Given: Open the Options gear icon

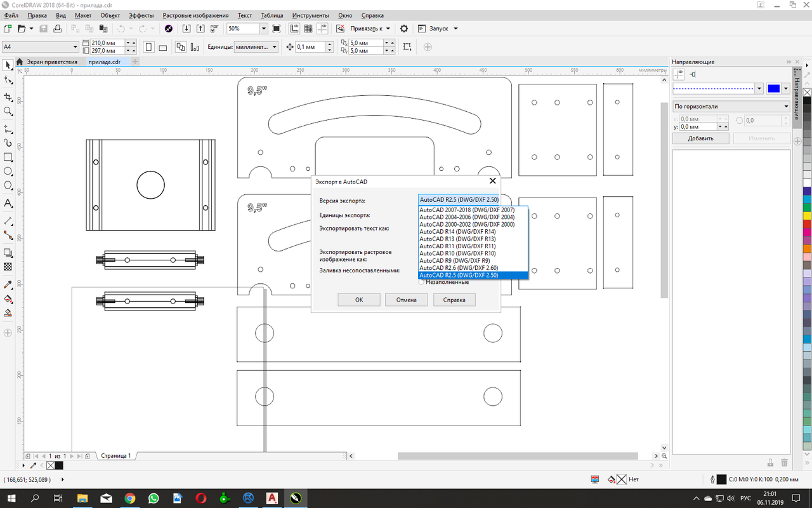Looking at the screenshot, I should [403, 29].
